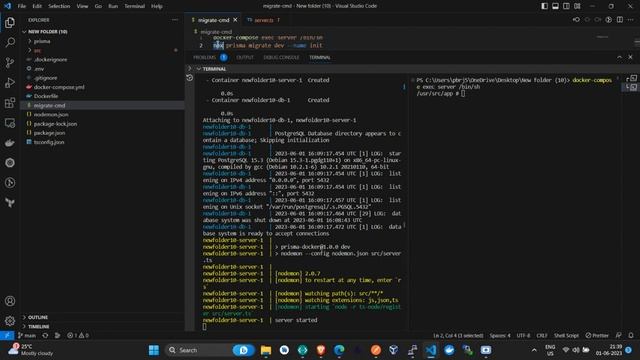Switch to the OUTPUT panel tab
This screenshot has height=360, width=640.
point(245,58)
